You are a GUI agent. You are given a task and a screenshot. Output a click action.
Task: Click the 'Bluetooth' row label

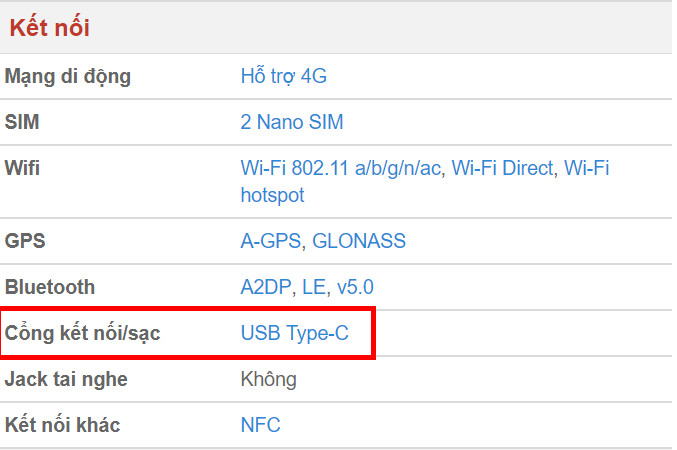pyautogui.click(x=50, y=287)
